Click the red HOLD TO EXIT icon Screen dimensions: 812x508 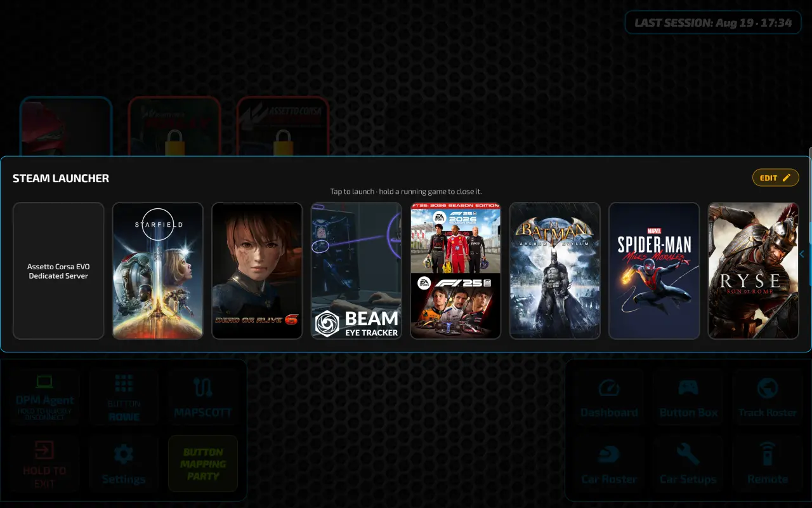point(44,450)
